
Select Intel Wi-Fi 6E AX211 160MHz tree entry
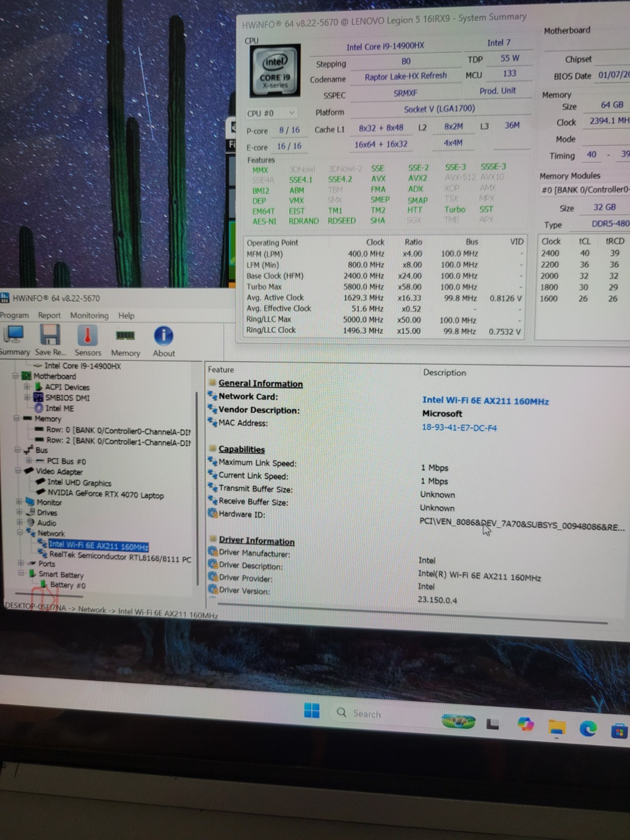[99, 545]
